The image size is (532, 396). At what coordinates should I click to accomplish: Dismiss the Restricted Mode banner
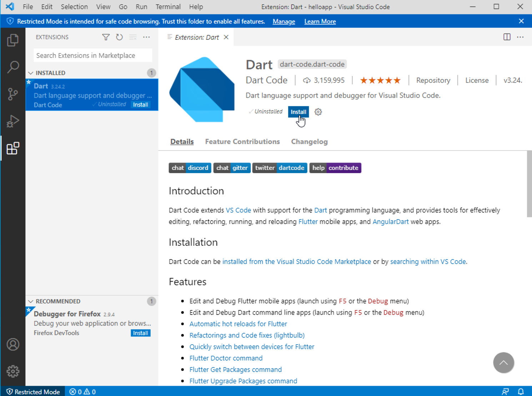coord(521,21)
